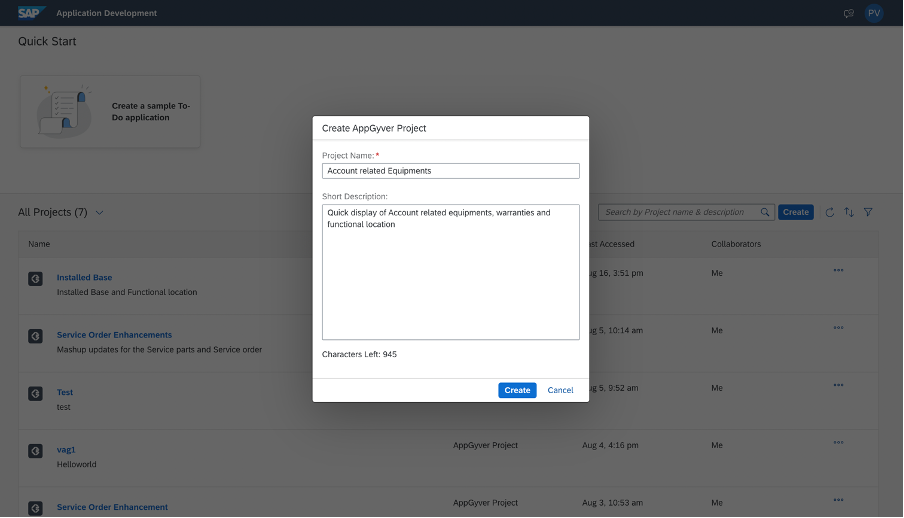This screenshot has height=518, width=904.
Task: Click the refresh projects icon
Action: point(830,212)
